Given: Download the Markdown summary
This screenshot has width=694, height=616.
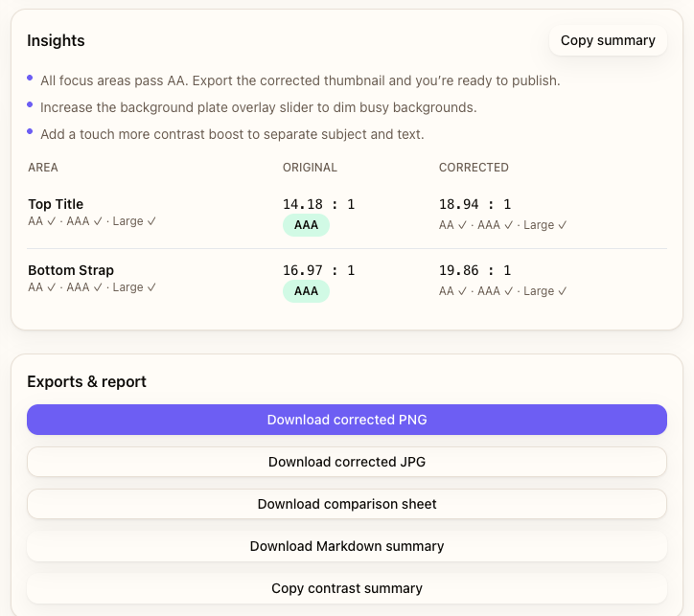Looking at the screenshot, I should tap(347, 546).
